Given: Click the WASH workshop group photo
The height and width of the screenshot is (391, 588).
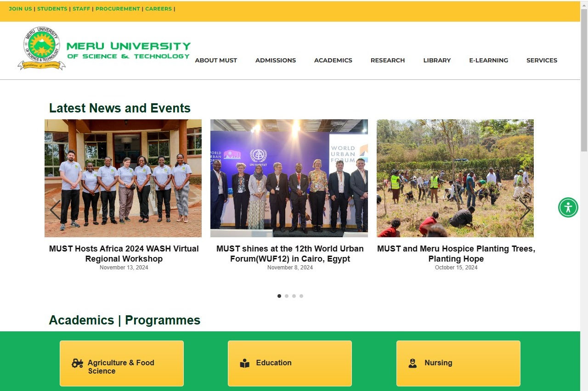Looking at the screenshot, I should coord(123,178).
